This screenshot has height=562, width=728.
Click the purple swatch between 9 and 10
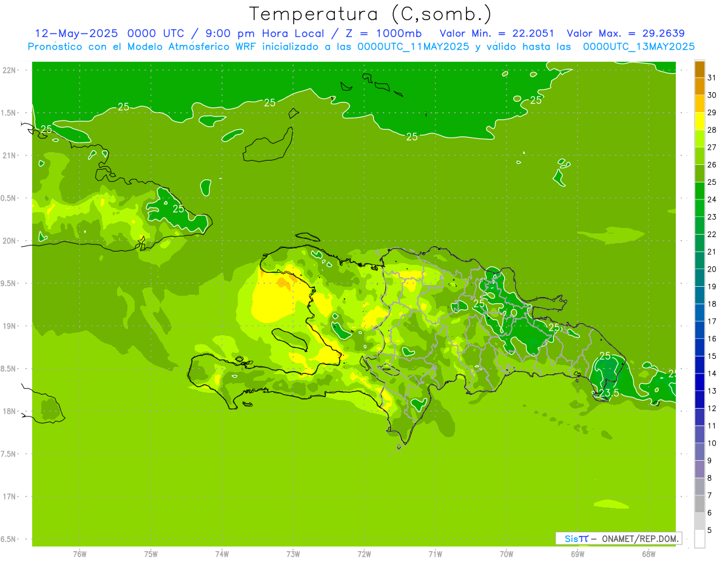699,452
